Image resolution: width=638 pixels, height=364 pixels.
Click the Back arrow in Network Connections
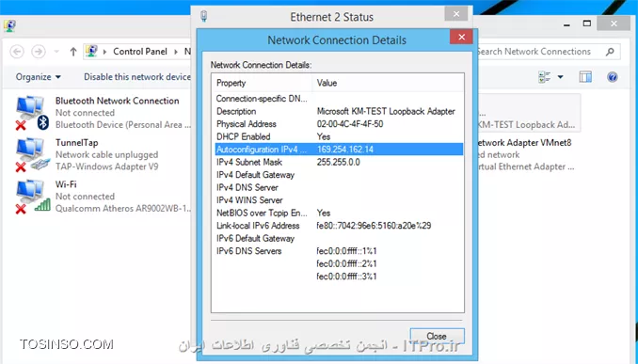click(x=17, y=52)
